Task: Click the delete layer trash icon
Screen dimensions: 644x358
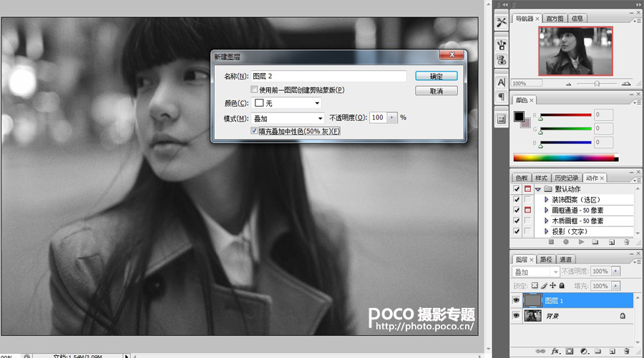Action: coord(626,351)
